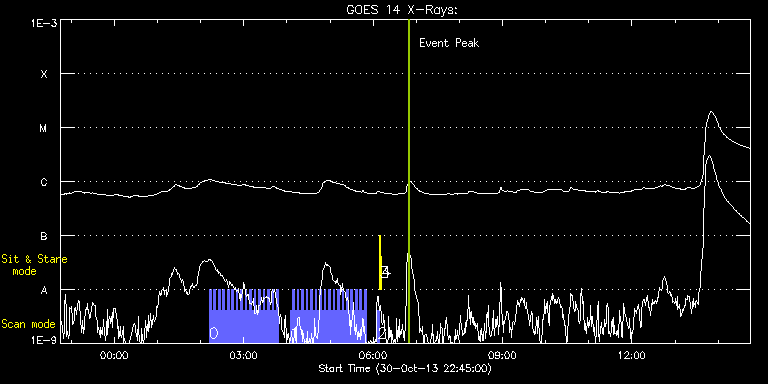Click the "Event Peak" label text
The image size is (768, 384).
(449, 43)
